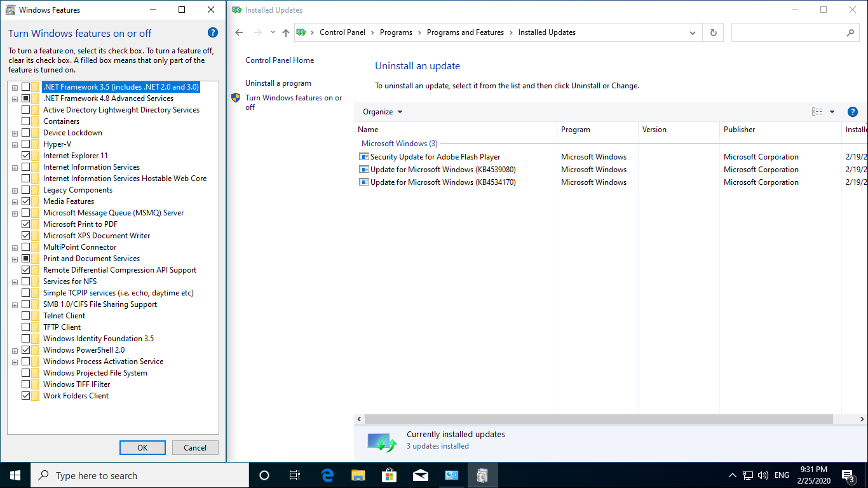Click the icon of Security Update for Adobe Flash Player
The image size is (868, 488).
click(364, 157)
